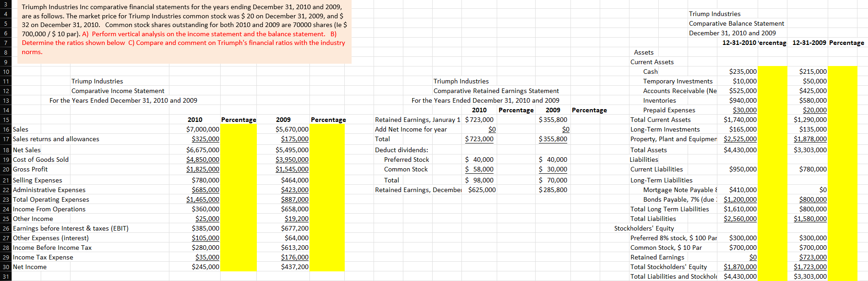Select the total dividends value $70,000
The image size is (868, 281).
point(553,180)
